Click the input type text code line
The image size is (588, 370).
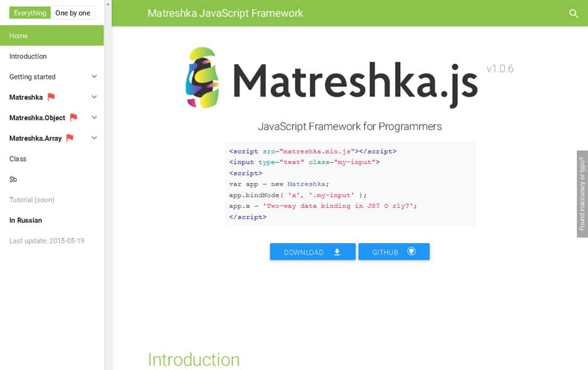pos(304,162)
